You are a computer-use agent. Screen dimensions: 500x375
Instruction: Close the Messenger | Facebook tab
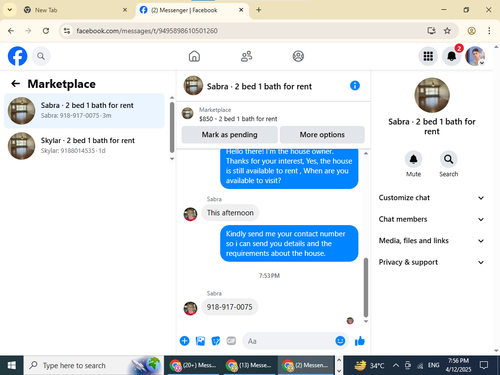coord(241,10)
